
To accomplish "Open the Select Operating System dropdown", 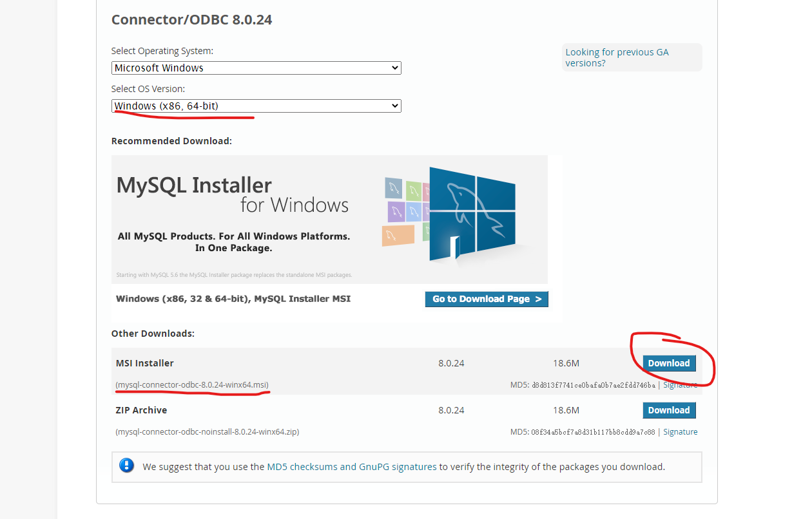I will pos(256,68).
